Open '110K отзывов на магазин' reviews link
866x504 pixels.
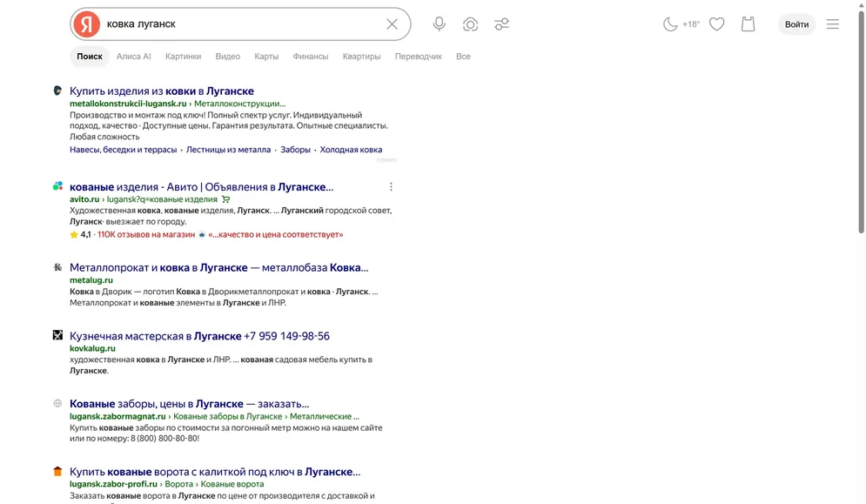146,235
